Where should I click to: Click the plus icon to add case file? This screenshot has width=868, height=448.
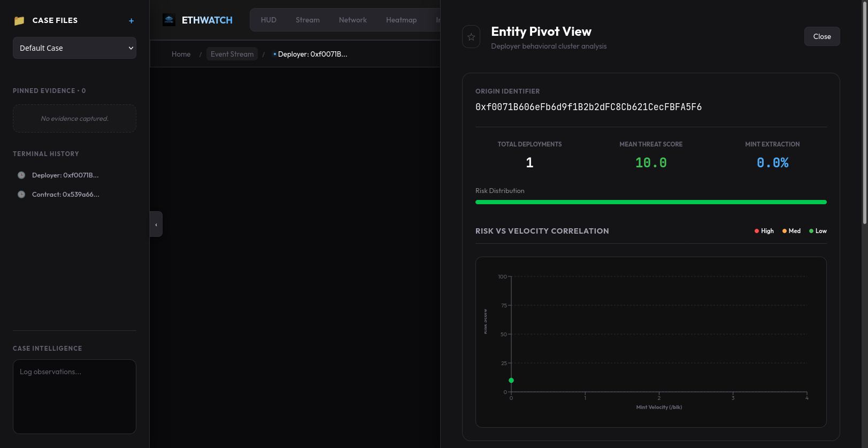131,21
